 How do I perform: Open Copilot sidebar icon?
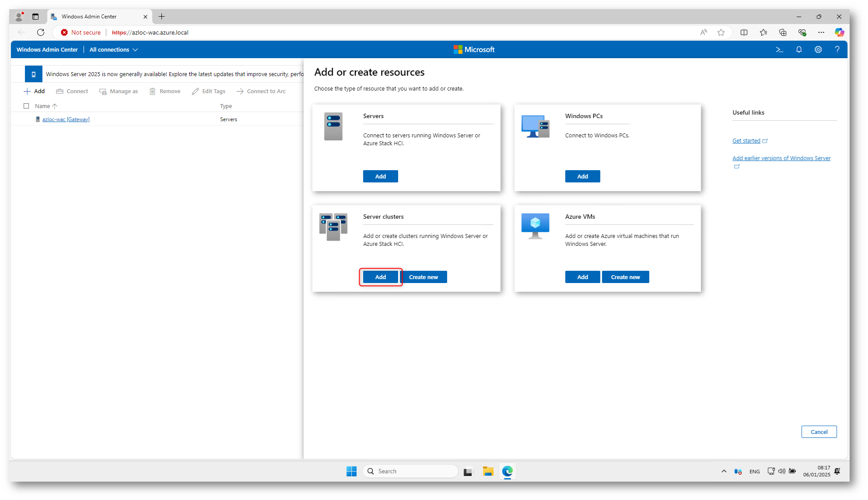(x=839, y=32)
